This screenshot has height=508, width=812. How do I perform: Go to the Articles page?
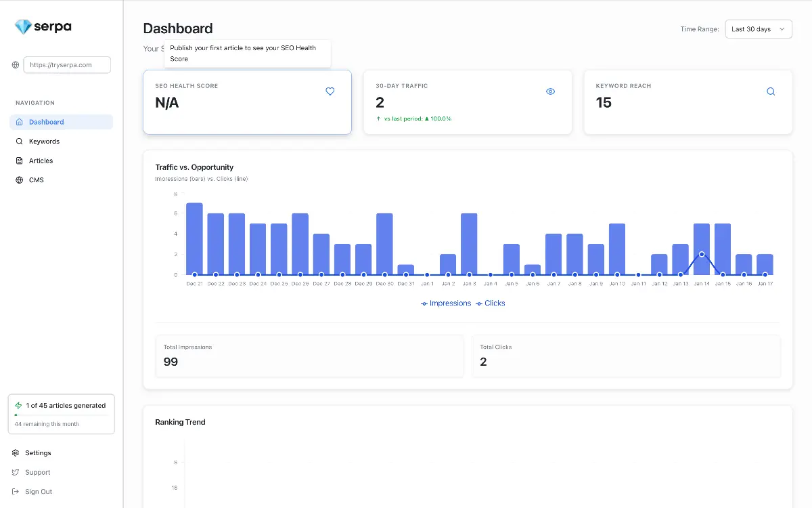tap(41, 161)
